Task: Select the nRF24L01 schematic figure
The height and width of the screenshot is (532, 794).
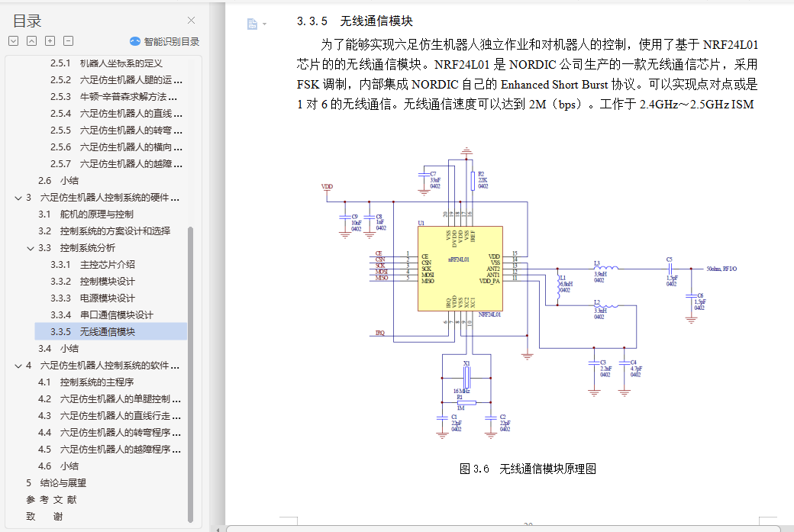Action: click(x=529, y=294)
